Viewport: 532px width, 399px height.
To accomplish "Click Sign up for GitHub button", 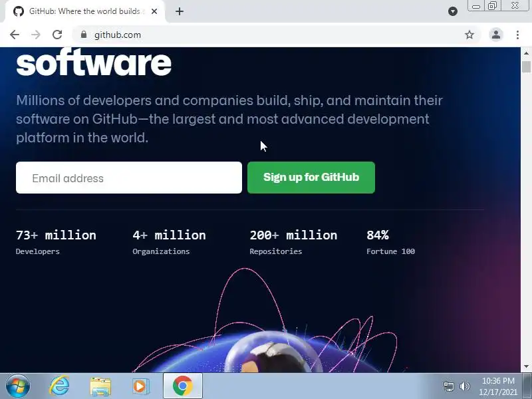I will point(311,178).
